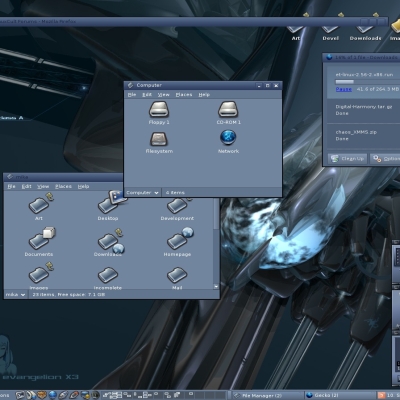Click the Pause link for et-linux download
The width and height of the screenshot is (400, 400).
pos(343,89)
